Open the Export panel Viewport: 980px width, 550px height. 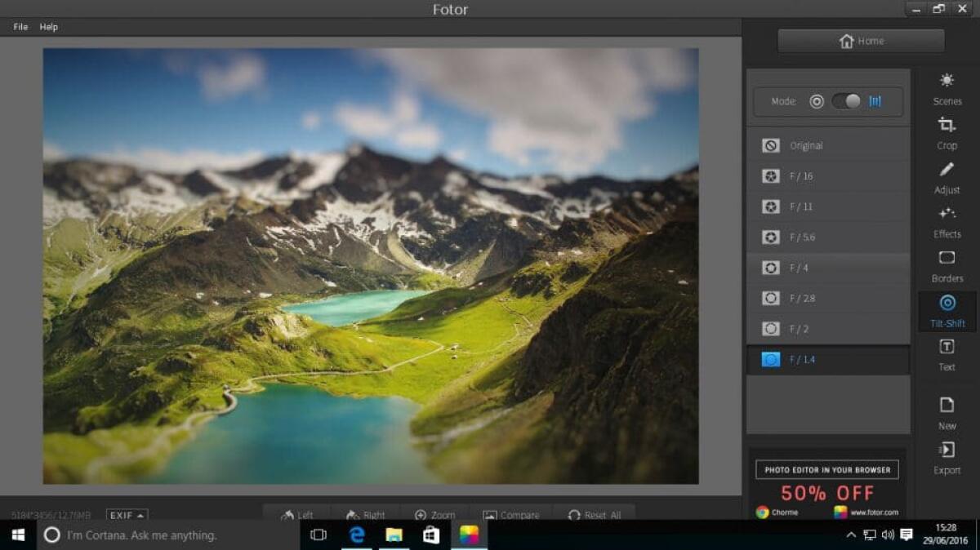pos(946,458)
